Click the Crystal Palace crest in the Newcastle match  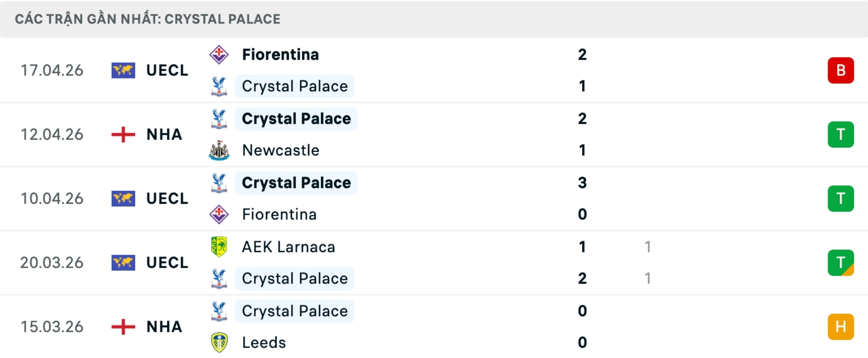pyautogui.click(x=219, y=119)
